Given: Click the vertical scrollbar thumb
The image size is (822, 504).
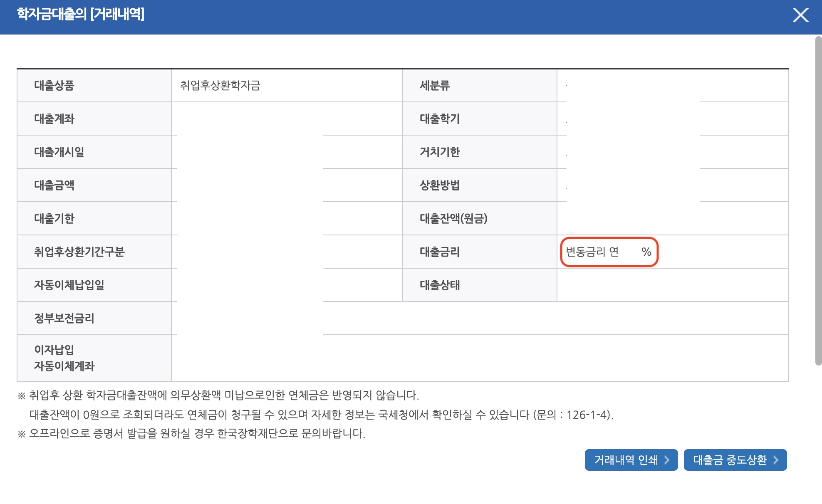Looking at the screenshot, I should tap(818, 200).
